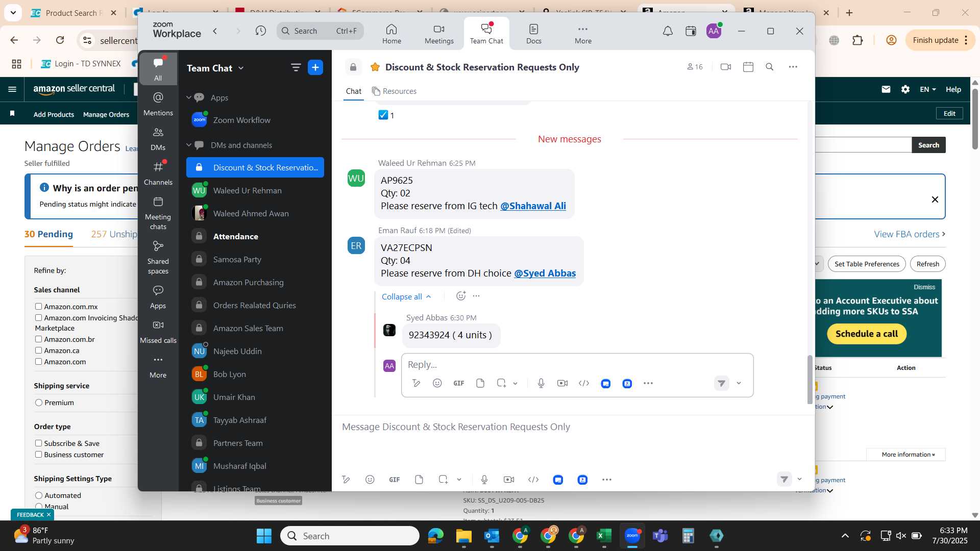Open emoji picker in main message toolbar
This screenshot has height=551, width=980.
tap(370, 480)
